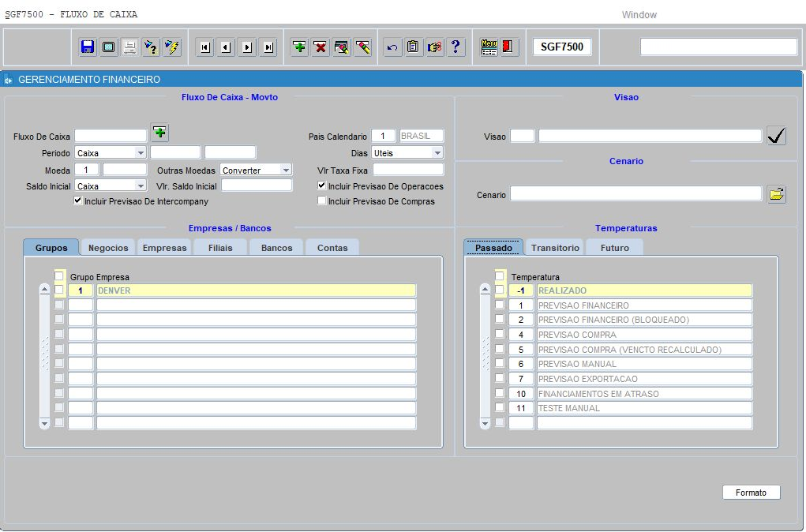This screenshot has width=806, height=532.
Task: Open the Window menu
Action: (639, 15)
